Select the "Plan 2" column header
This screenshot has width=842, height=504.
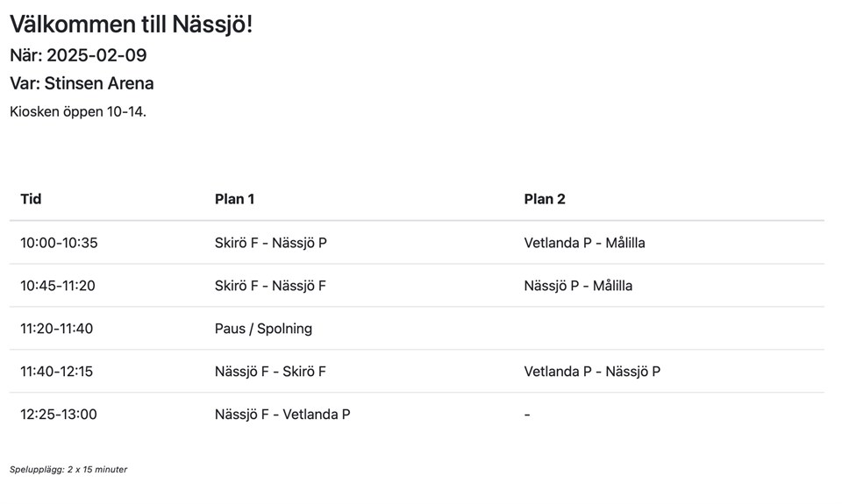(x=544, y=199)
